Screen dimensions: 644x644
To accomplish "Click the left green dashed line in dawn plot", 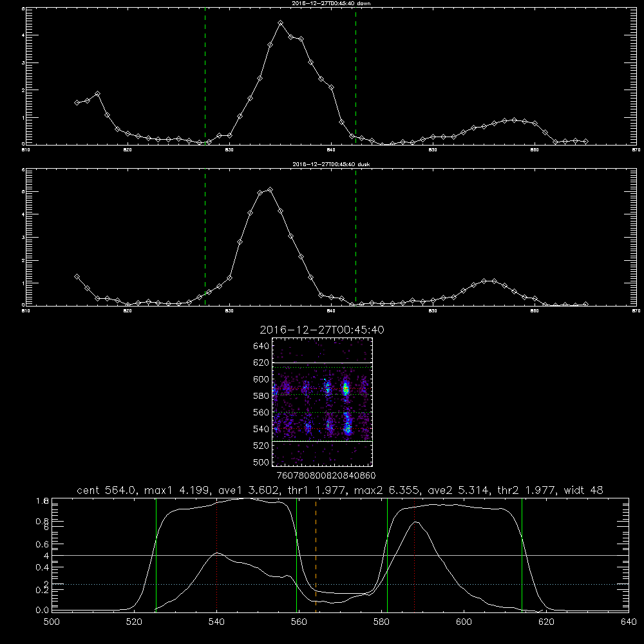I will 205,76.
